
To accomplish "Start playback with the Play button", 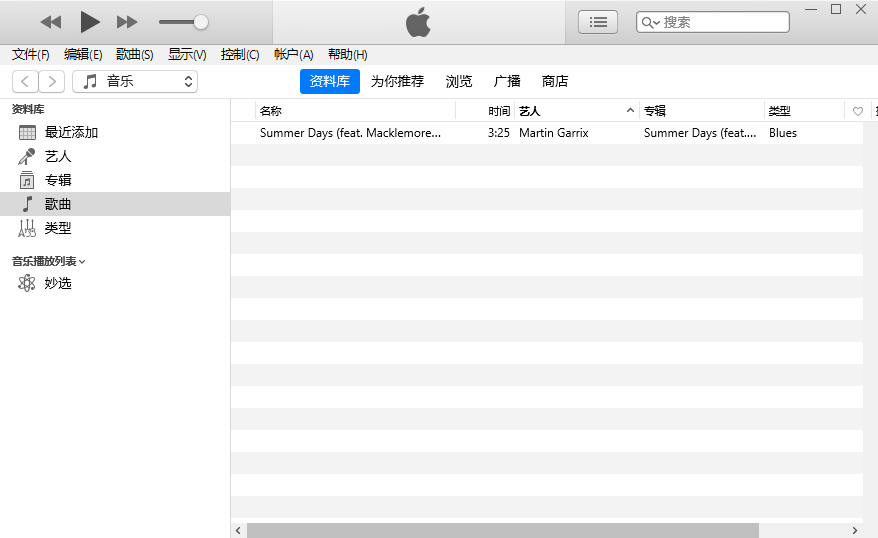I will pyautogui.click(x=90, y=22).
